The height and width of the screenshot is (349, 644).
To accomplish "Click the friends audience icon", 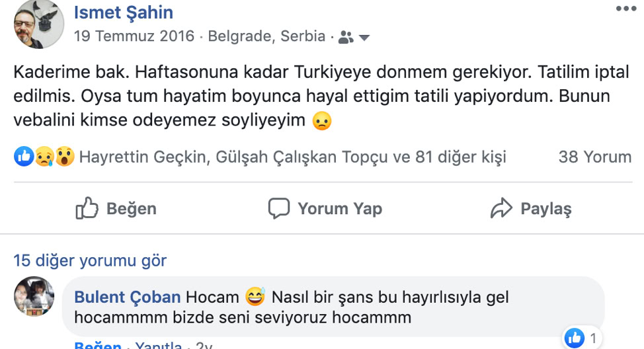I will tap(346, 38).
